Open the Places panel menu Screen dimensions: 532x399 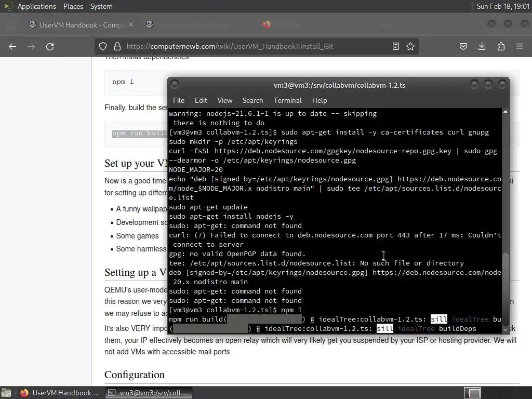tap(73, 6)
